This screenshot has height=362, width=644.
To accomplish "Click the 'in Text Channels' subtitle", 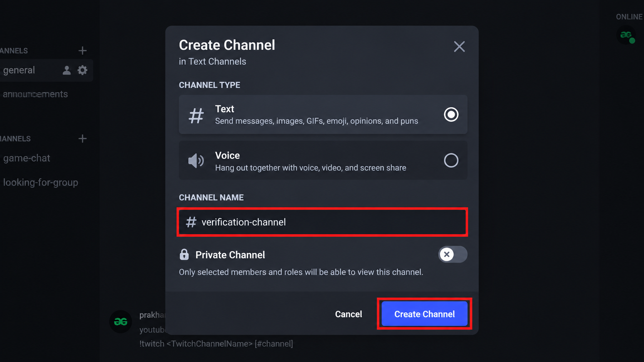I will [x=212, y=62].
